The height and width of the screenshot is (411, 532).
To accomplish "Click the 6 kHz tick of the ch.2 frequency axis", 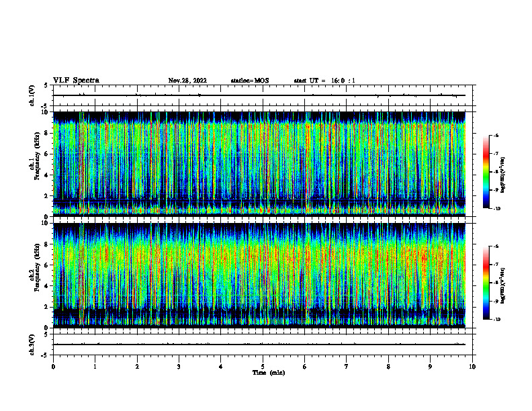I will coord(47,265).
